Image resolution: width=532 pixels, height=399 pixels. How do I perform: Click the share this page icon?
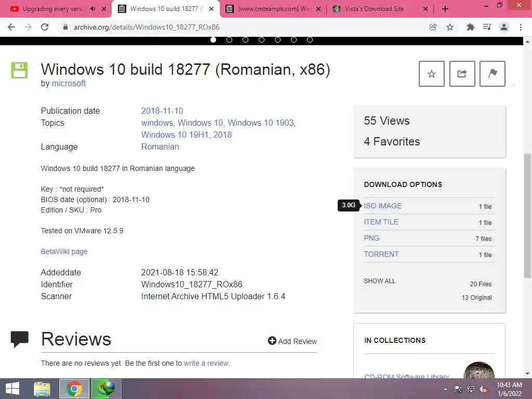[433, 27]
